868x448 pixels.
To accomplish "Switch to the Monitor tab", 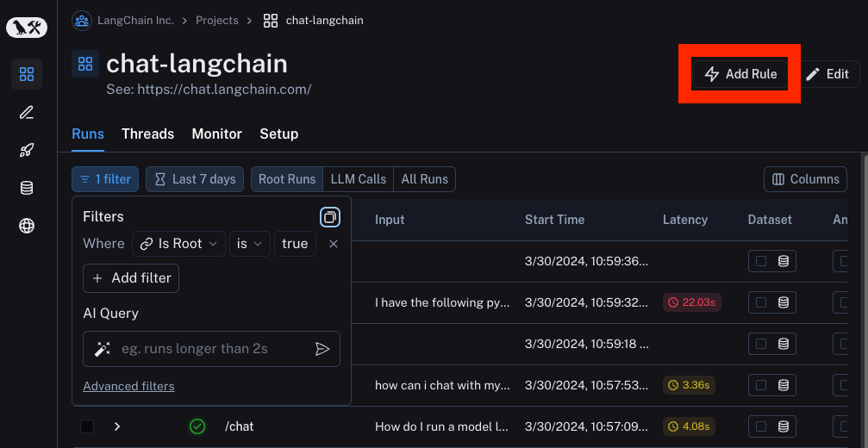I will 216,134.
